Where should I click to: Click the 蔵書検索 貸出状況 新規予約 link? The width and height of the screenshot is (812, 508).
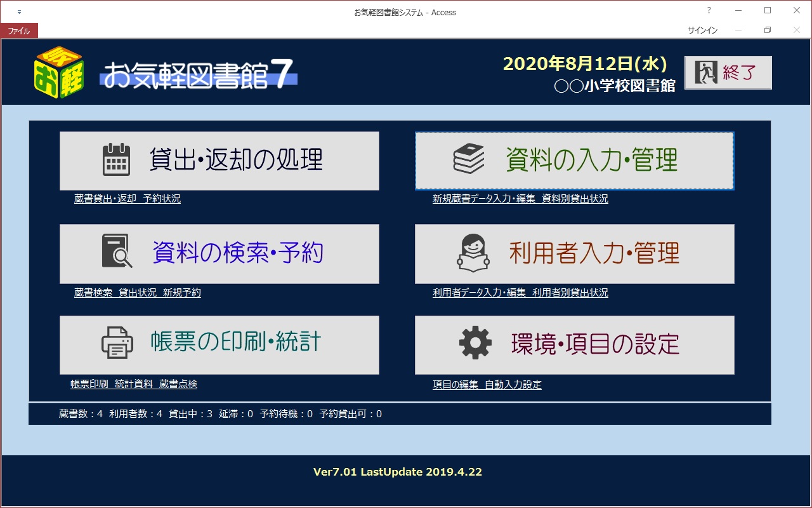pos(137,293)
